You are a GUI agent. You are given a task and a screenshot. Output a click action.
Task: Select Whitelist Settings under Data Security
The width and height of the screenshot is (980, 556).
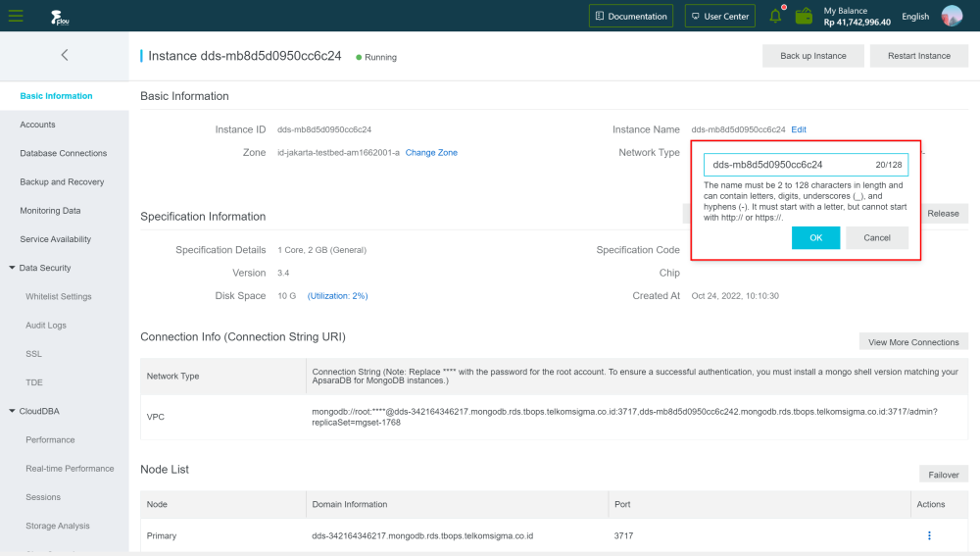59,296
